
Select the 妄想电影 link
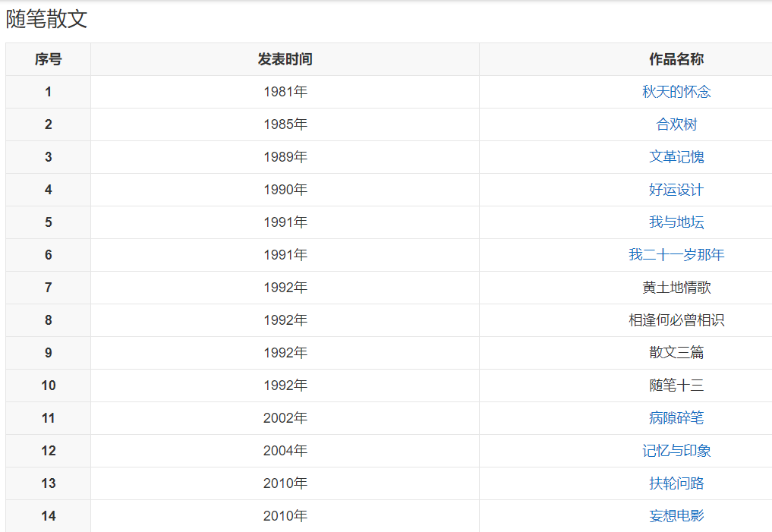tap(676, 516)
